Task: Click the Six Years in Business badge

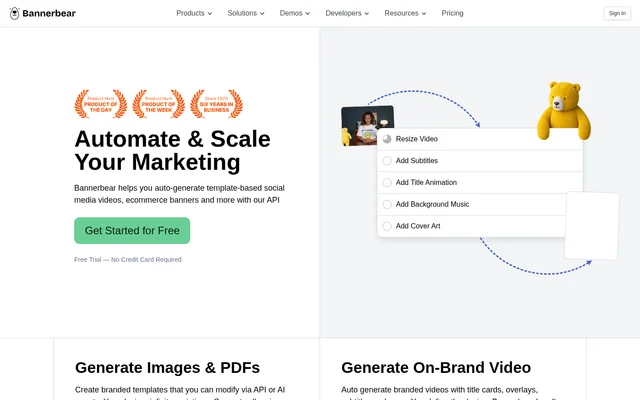Action: click(x=216, y=104)
